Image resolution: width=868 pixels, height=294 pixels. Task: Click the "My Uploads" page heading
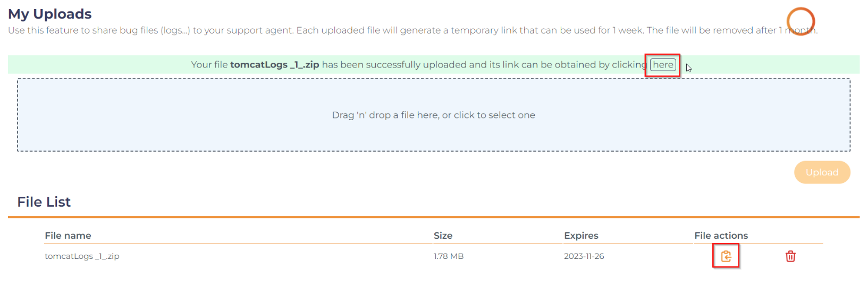[50, 14]
